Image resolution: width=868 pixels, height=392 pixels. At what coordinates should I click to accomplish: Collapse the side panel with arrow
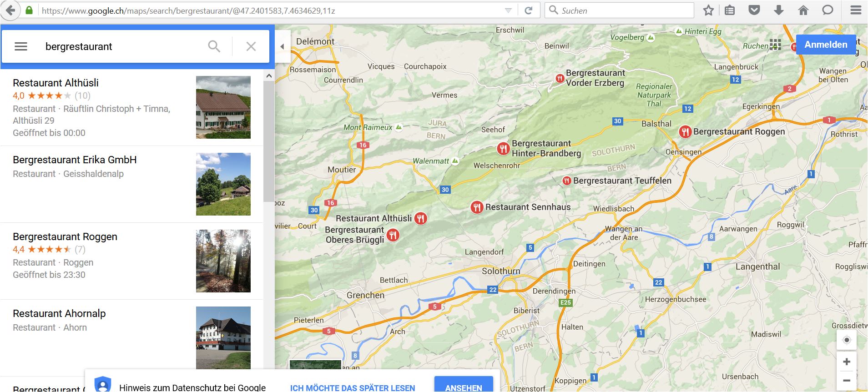pyautogui.click(x=282, y=46)
